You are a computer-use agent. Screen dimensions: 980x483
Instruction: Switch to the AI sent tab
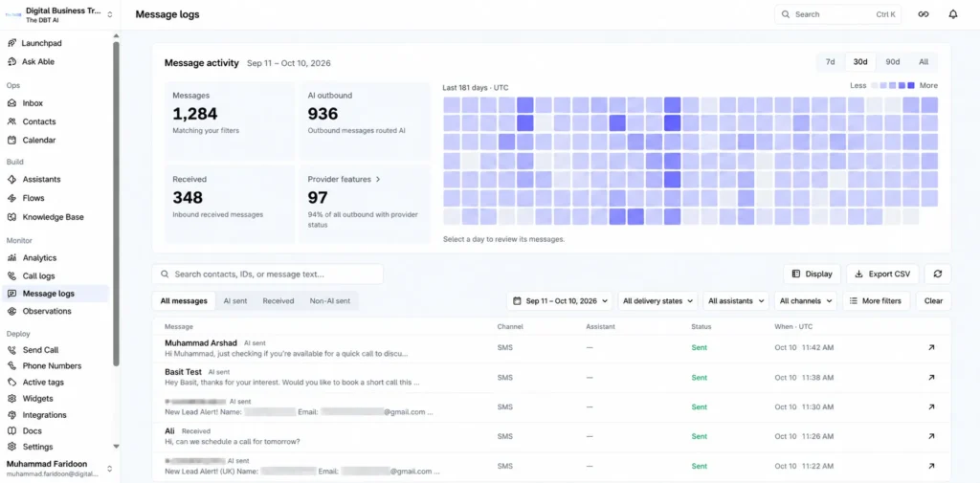[235, 300]
